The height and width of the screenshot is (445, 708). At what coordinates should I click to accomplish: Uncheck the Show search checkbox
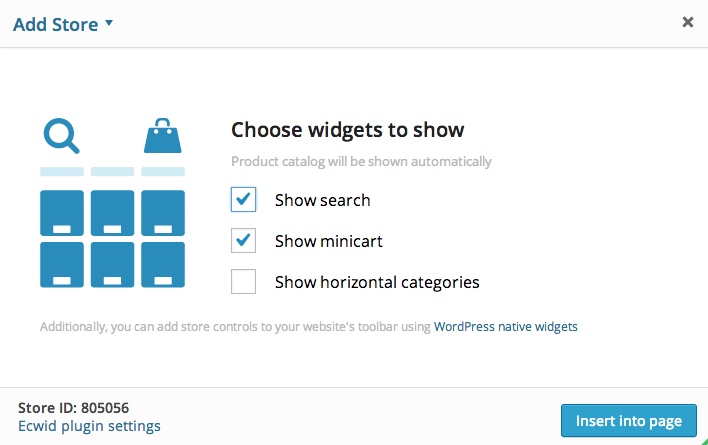point(243,199)
